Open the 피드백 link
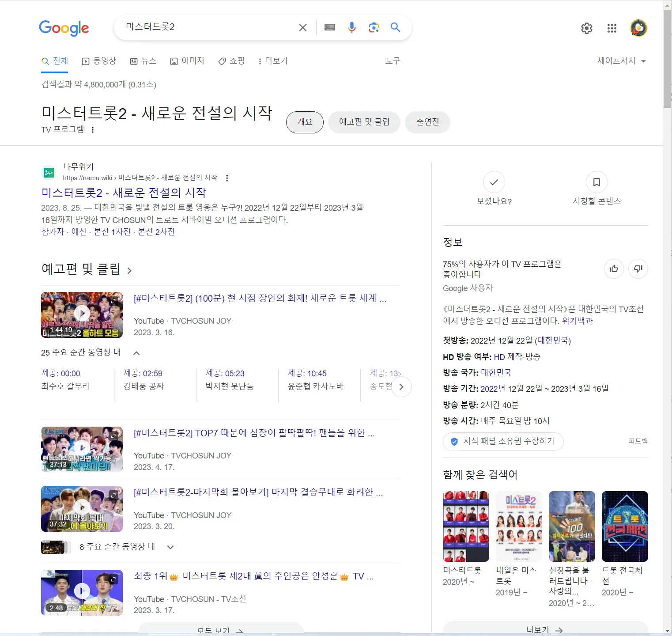This screenshot has width=672, height=636. click(638, 441)
